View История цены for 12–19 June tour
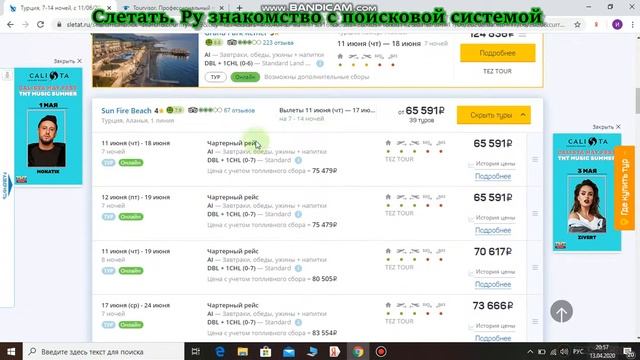Screen dimensions: 640x360 click(495, 218)
